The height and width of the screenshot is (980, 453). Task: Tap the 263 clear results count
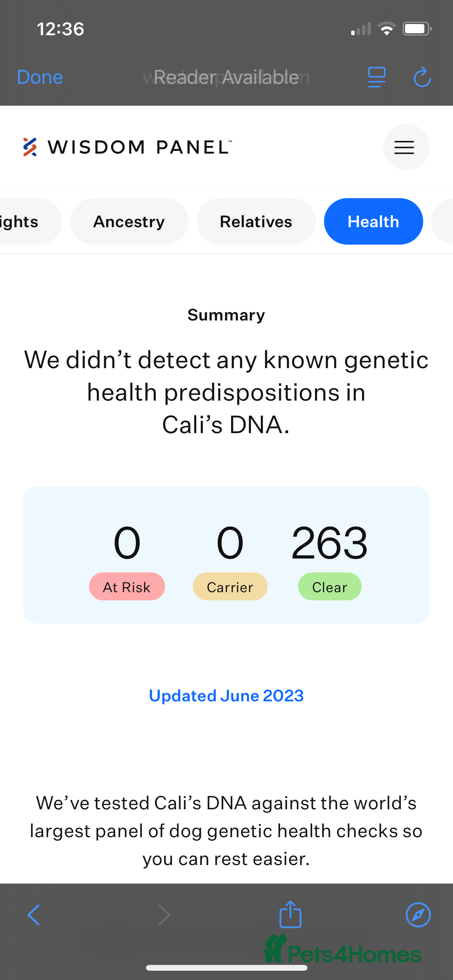pos(330,543)
